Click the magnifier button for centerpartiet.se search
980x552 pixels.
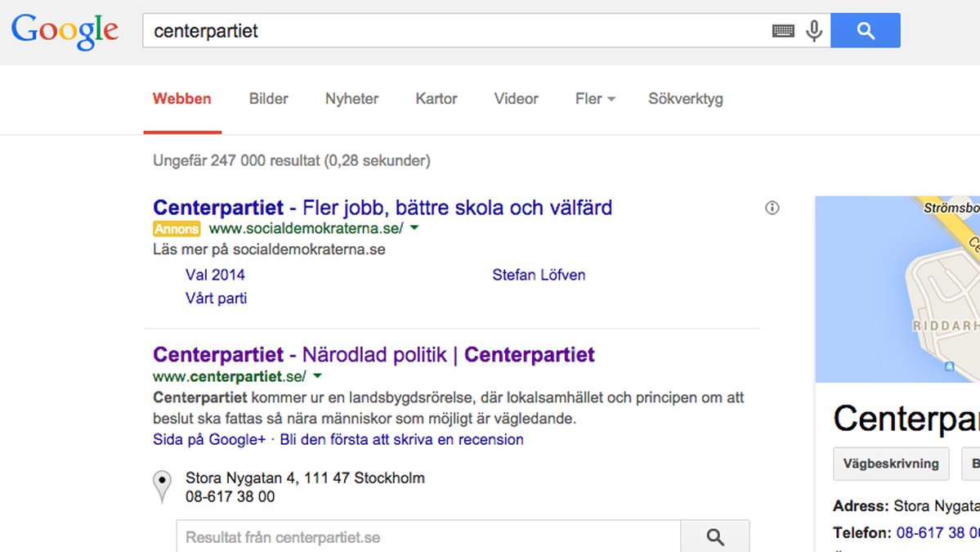coord(715,537)
